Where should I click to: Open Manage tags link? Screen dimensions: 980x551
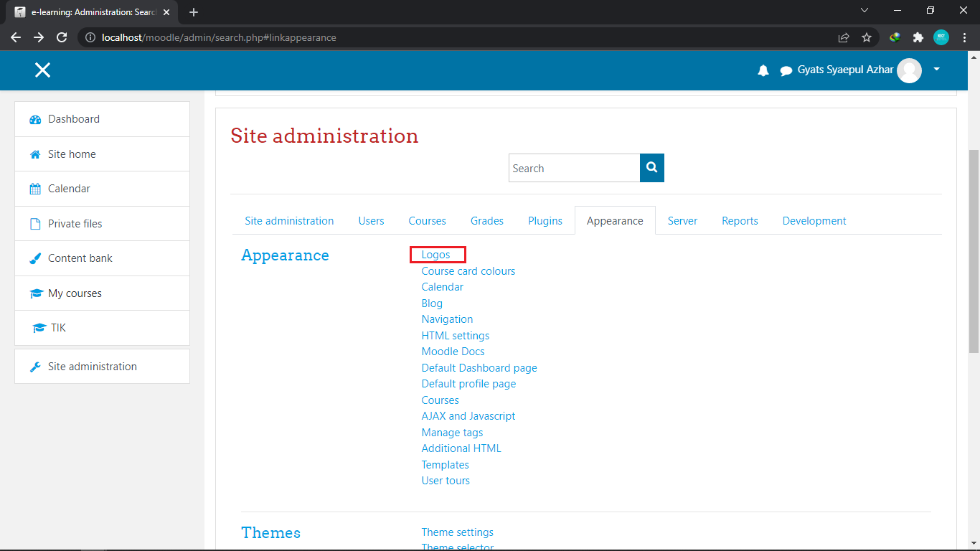coord(452,433)
